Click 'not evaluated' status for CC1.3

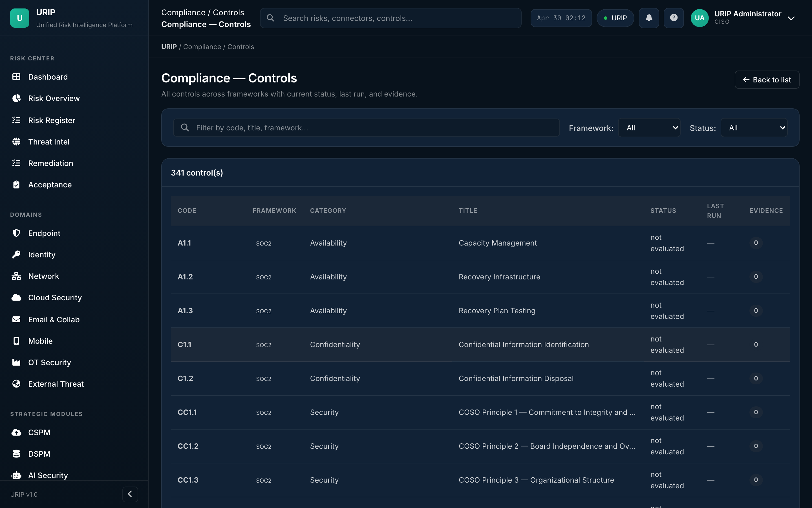pyautogui.click(x=667, y=480)
